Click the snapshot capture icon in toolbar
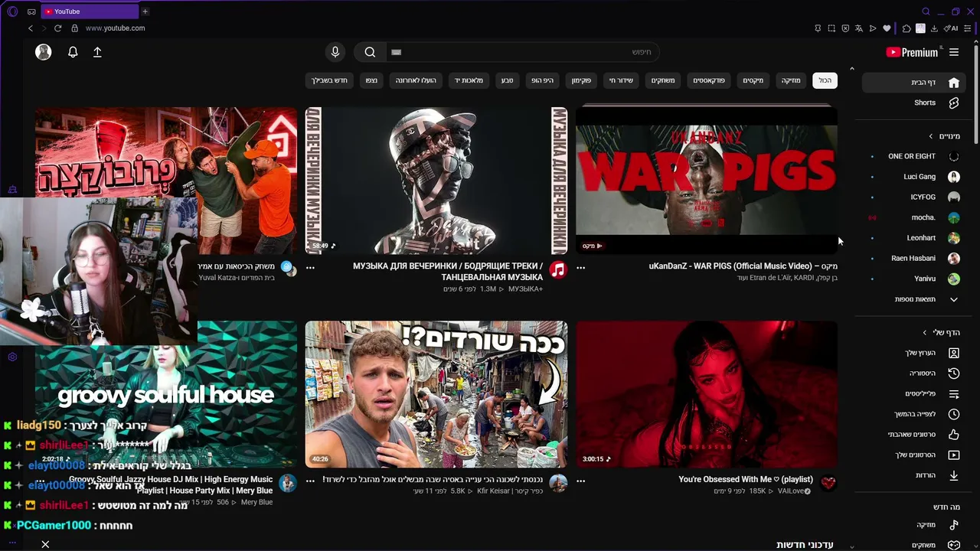Image resolution: width=980 pixels, height=551 pixels. (x=831, y=28)
